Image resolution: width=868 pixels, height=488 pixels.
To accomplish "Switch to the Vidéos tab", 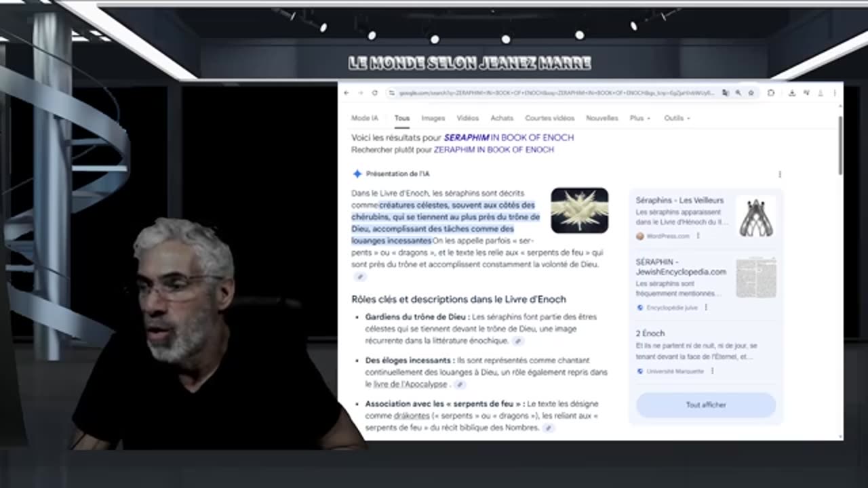I will pyautogui.click(x=467, y=118).
